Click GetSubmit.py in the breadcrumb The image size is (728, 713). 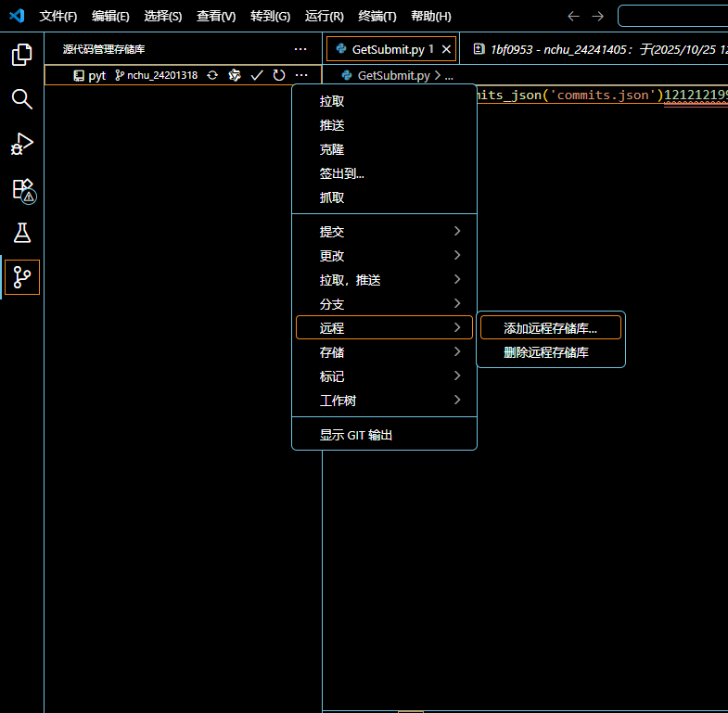(394, 76)
